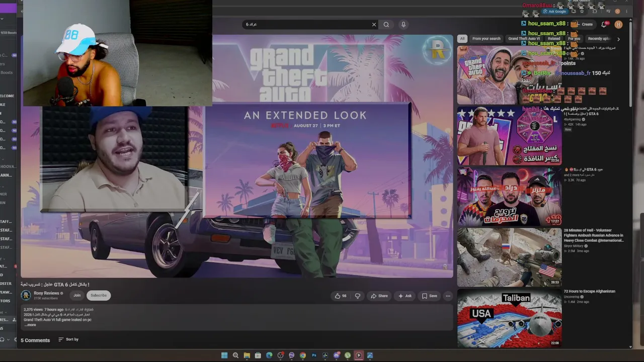Dislike the video with thumbs down
Image resolution: width=644 pixels, height=362 pixels.
click(358, 296)
